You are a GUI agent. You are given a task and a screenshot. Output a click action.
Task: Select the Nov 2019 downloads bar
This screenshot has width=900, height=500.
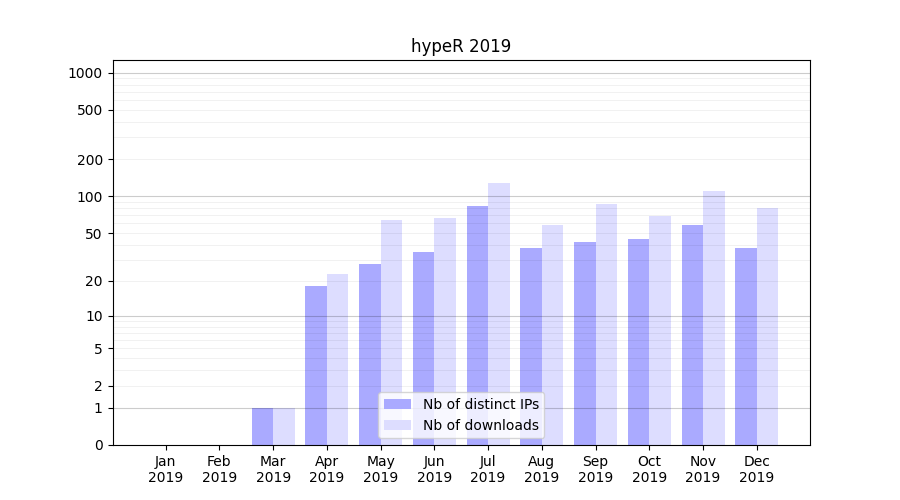tap(714, 317)
